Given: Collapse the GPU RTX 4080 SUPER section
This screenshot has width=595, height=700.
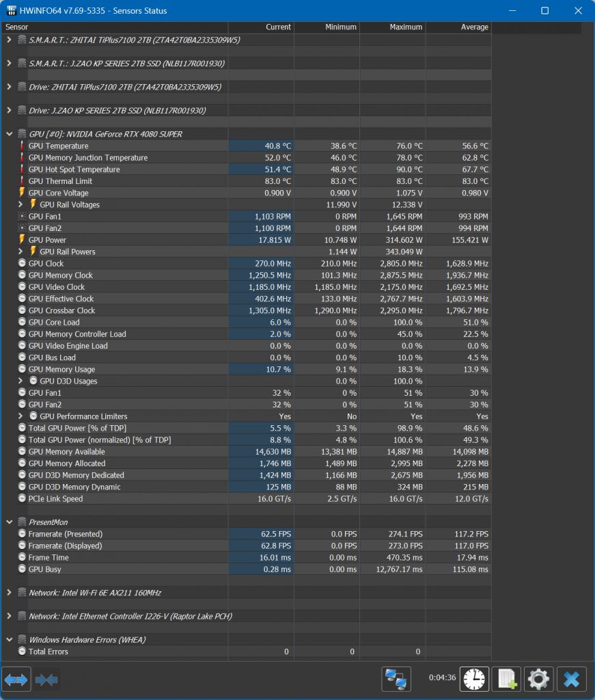Looking at the screenshot, I should [9, 134].
